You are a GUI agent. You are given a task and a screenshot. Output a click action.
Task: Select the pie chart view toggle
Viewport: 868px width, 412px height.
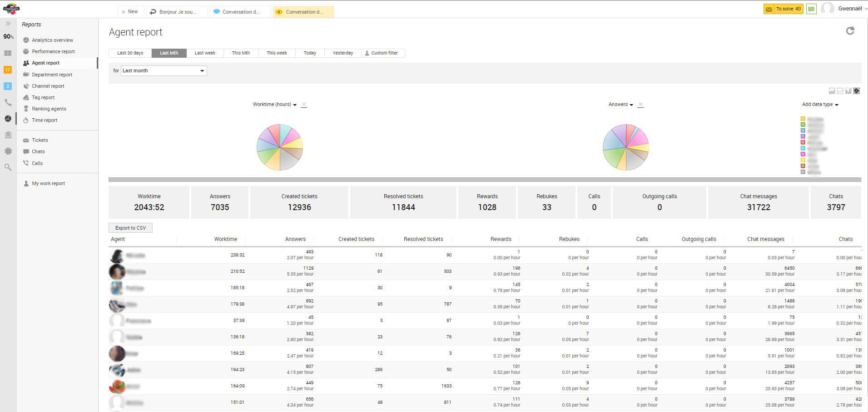pyautogui.click(x=856, y=91)
